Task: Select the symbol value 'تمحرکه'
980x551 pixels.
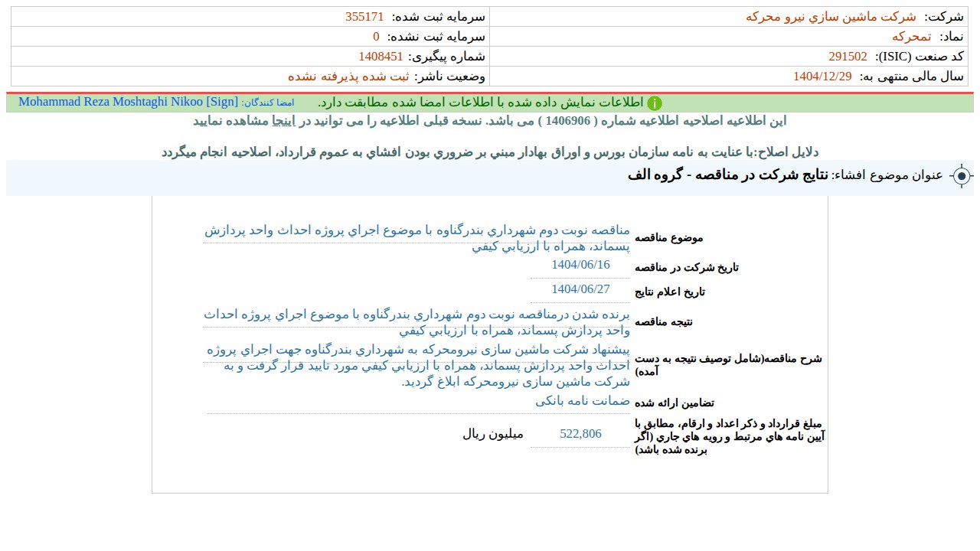Action: pos(911,37)
